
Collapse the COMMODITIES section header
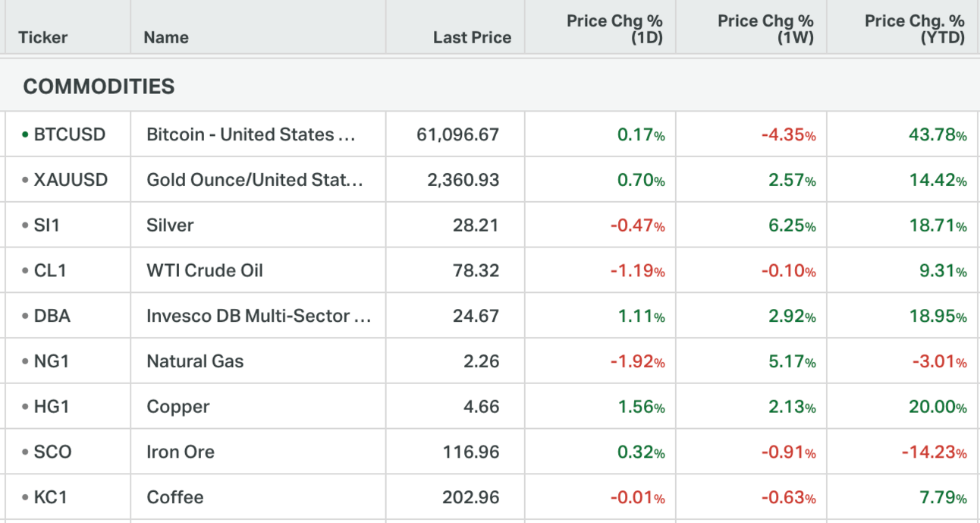[99, 87]
